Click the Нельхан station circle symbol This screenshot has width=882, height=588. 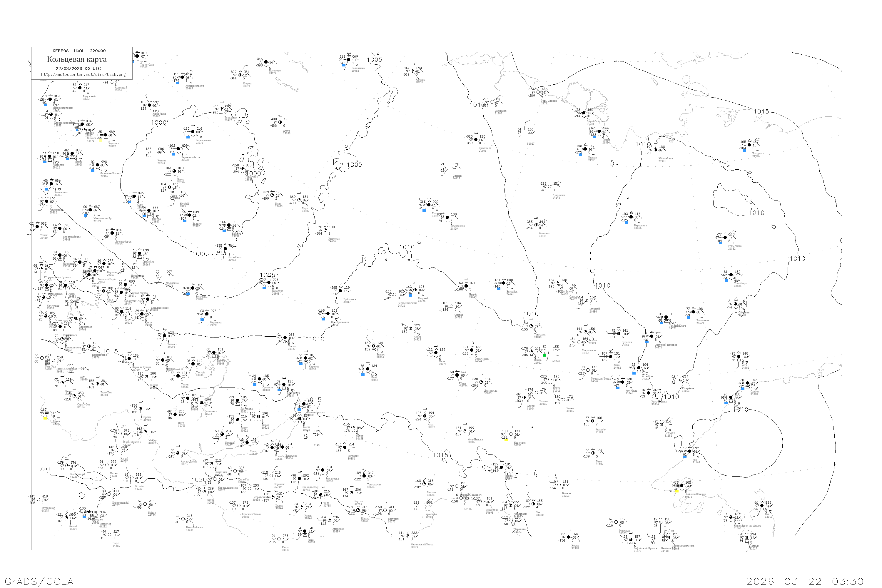(661, 425)
